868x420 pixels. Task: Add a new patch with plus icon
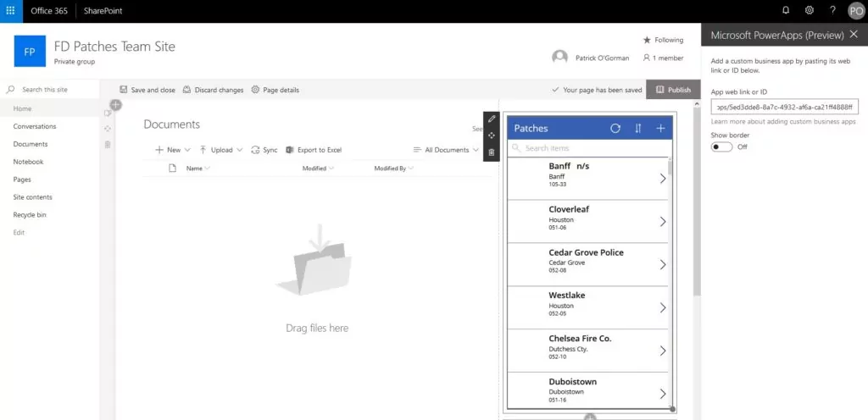click(660, 128)
